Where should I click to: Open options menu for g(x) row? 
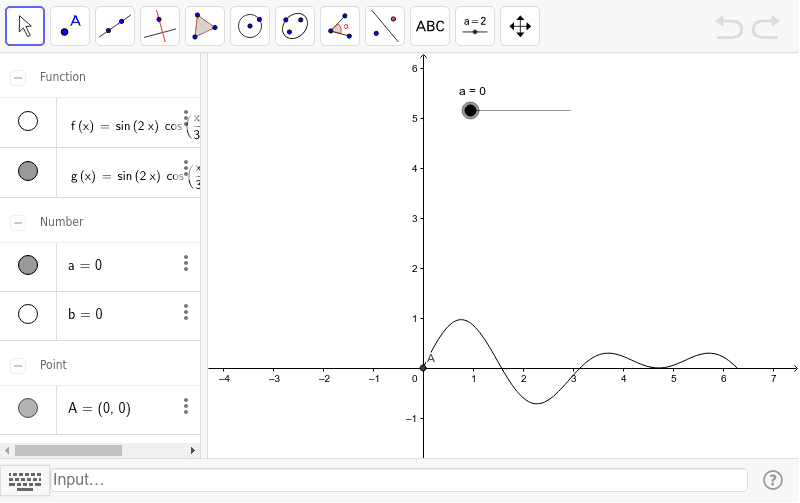click(186, 167)
